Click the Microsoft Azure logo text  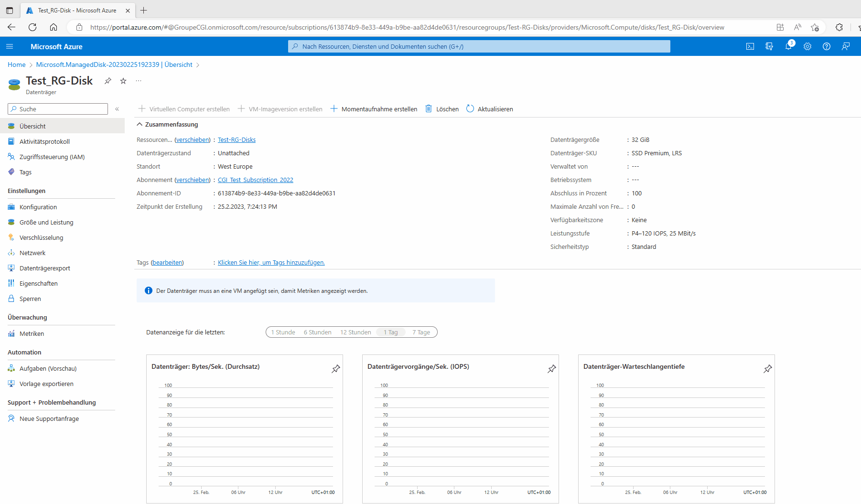point(56,46)
